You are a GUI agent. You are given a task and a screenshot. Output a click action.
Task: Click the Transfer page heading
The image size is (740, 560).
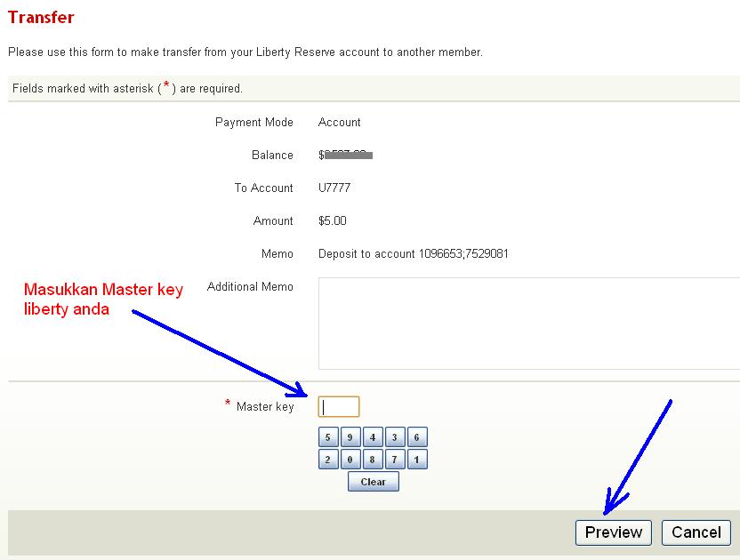(41, 18)
